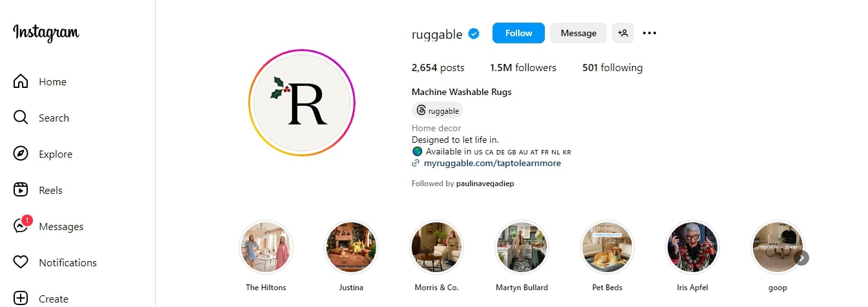Open the Home icon in sidebar
Viewport: 868px width, 307px height.
pyautogui.click(x=21, y=81)
